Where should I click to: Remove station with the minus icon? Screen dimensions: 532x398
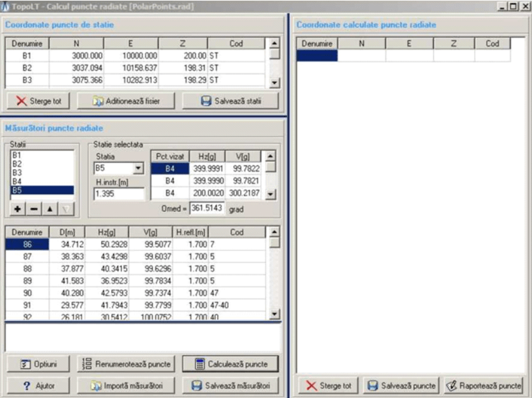(34, 209)
